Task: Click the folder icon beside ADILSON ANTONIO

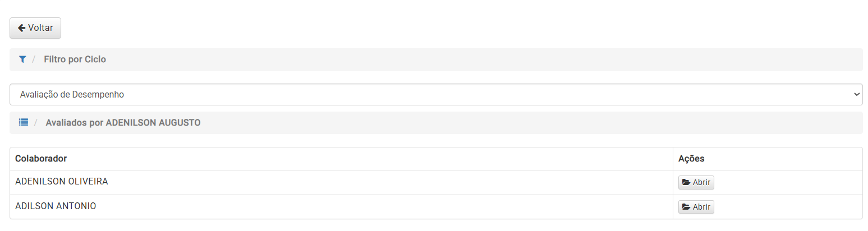Action: [686, 207]
